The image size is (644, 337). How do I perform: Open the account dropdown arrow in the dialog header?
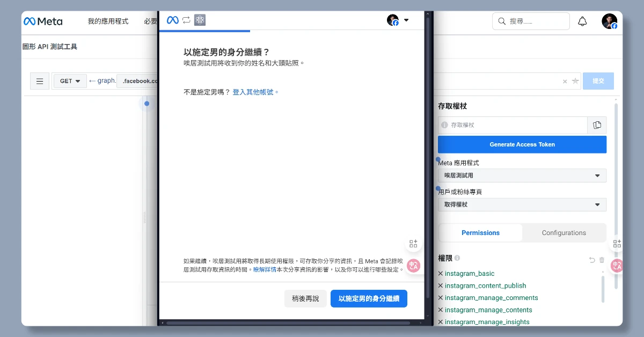pyautogui.click(x=406, y=20)
